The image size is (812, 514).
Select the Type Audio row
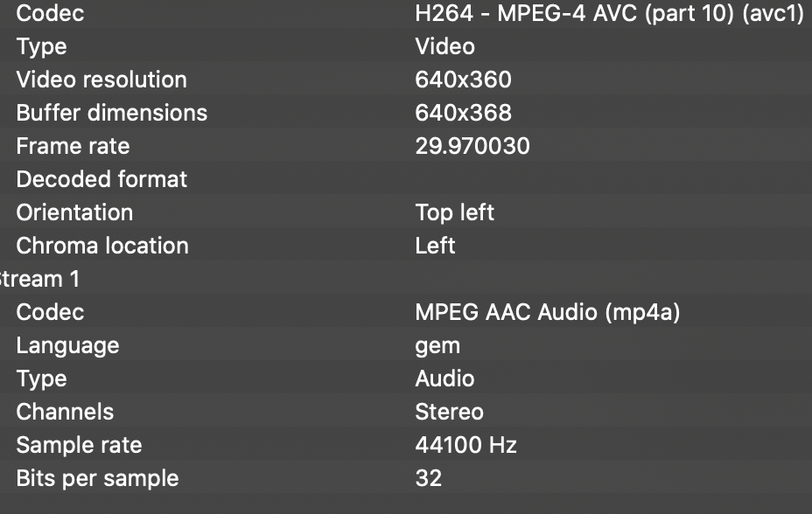coord(406,379)
